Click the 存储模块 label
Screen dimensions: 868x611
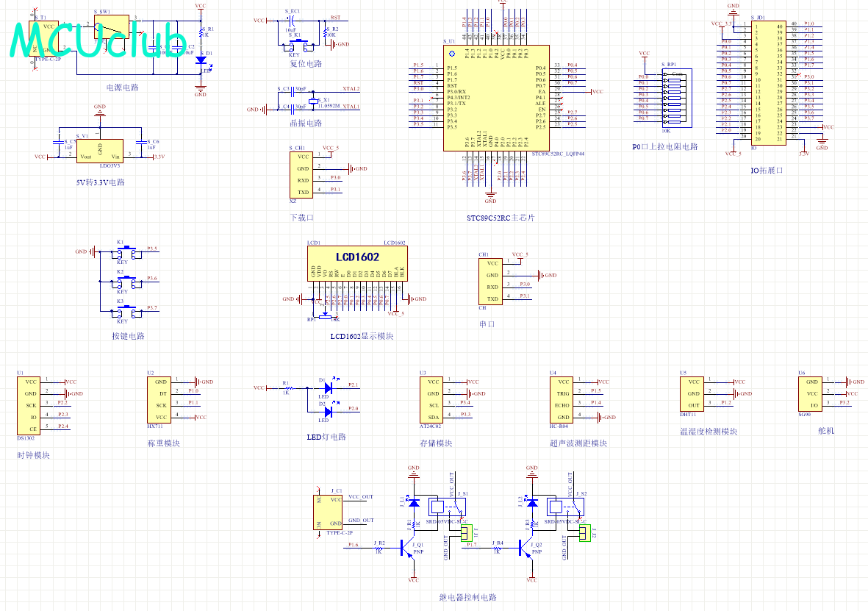[437, 443]
